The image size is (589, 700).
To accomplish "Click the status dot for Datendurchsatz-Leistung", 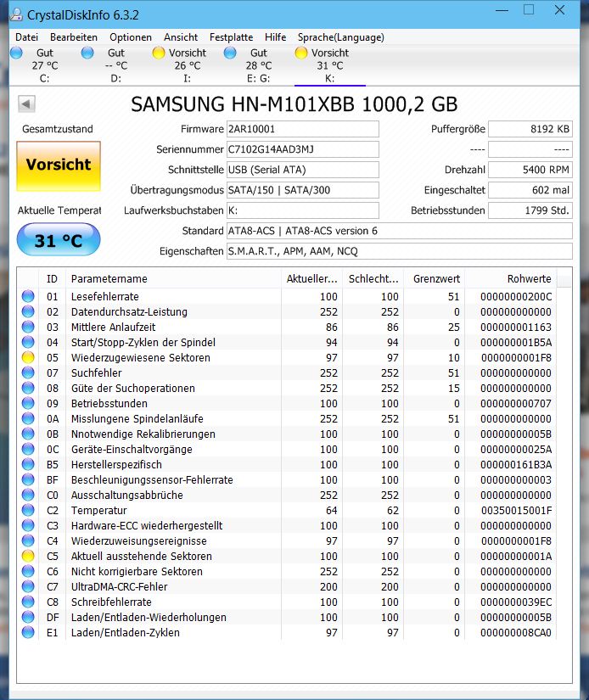I will coord(28,311).
